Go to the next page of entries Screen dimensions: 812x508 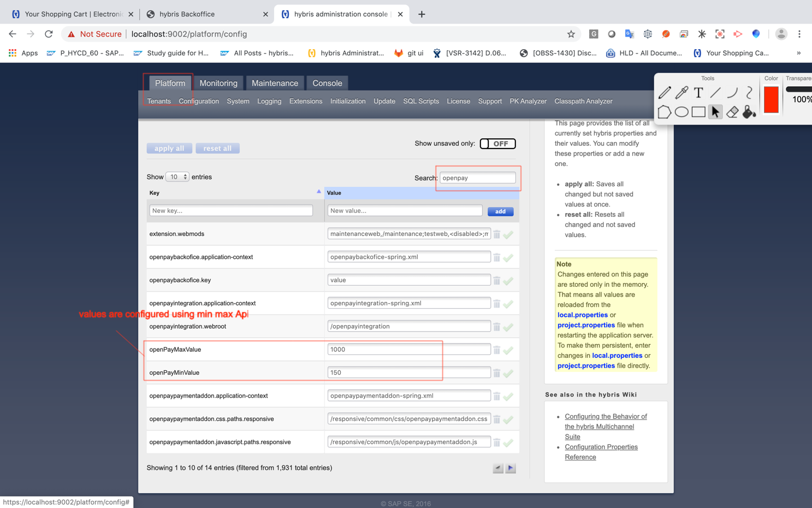pos(511,468)
